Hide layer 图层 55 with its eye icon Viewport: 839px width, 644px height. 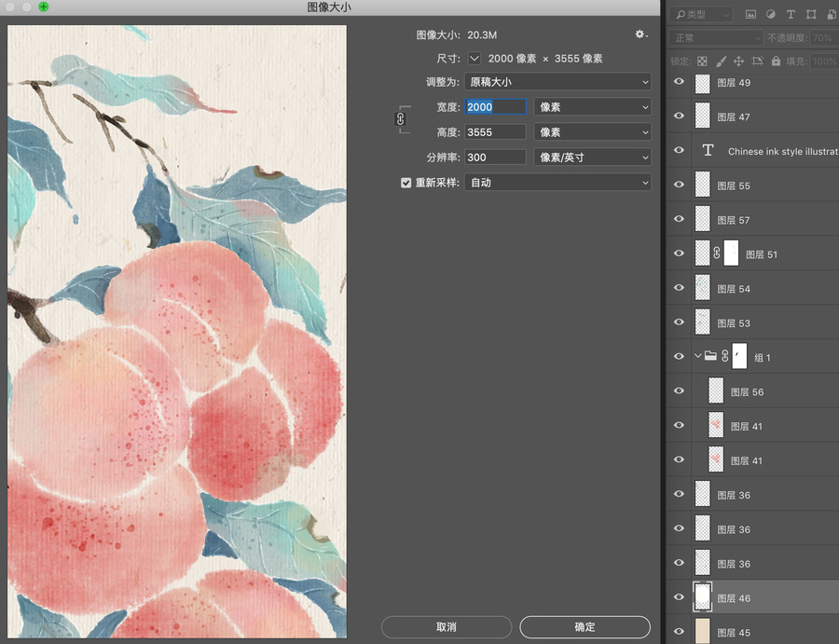point(679,185)
